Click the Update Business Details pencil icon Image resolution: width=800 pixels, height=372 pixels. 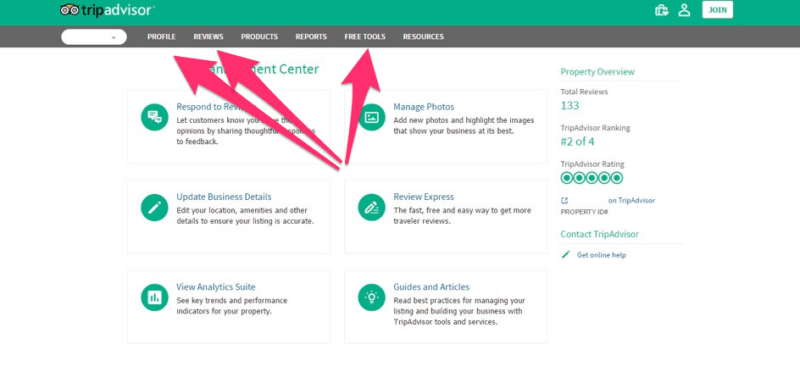(155, 207)
